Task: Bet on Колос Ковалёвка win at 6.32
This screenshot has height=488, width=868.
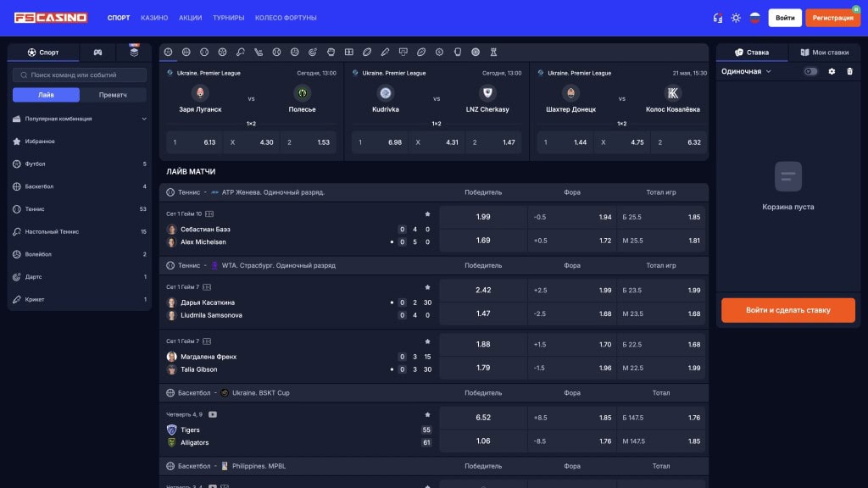Action: click(x=679, y=142)
